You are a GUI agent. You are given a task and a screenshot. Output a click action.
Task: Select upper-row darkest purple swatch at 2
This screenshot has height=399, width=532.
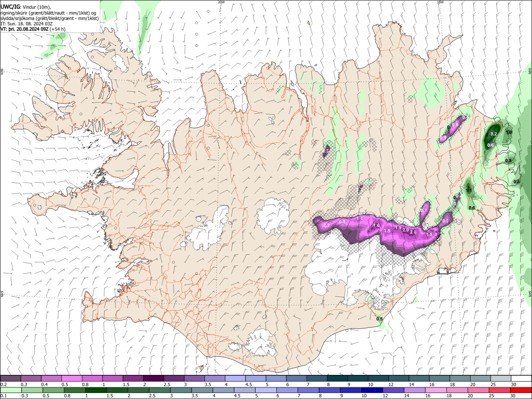tap(153, 378)
